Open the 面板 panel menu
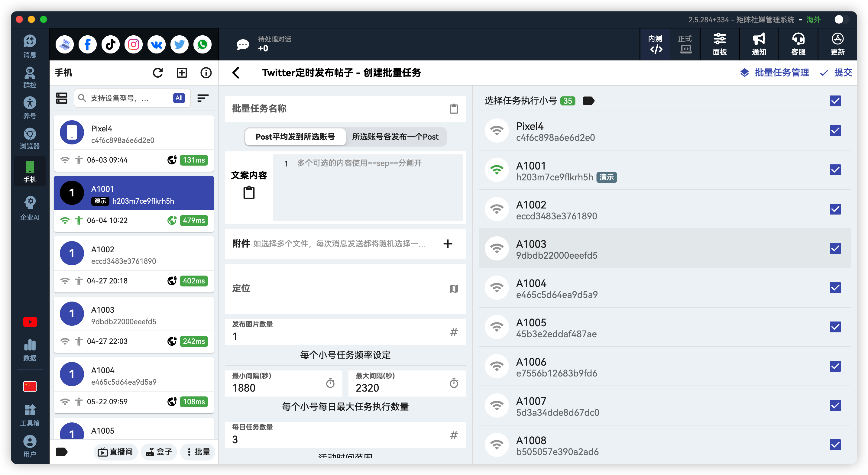This screenshot has height=475, width=868. (x=720, y=44)
